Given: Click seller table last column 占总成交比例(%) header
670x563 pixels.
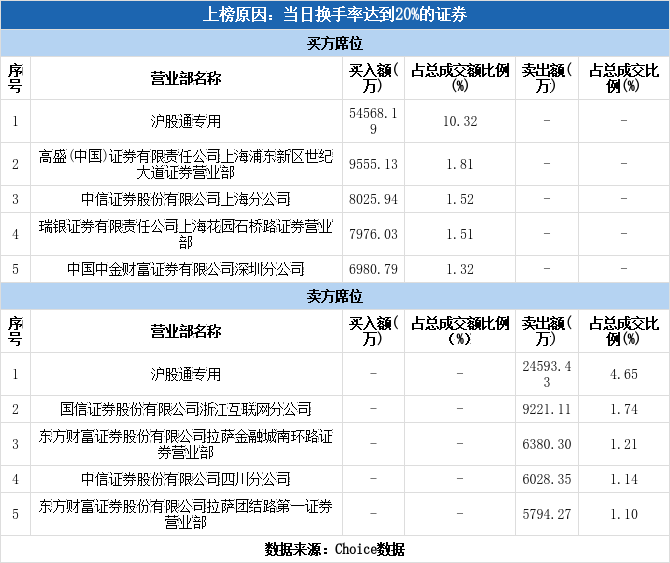Looking at the screenshot, I should [x=624, y=331].
